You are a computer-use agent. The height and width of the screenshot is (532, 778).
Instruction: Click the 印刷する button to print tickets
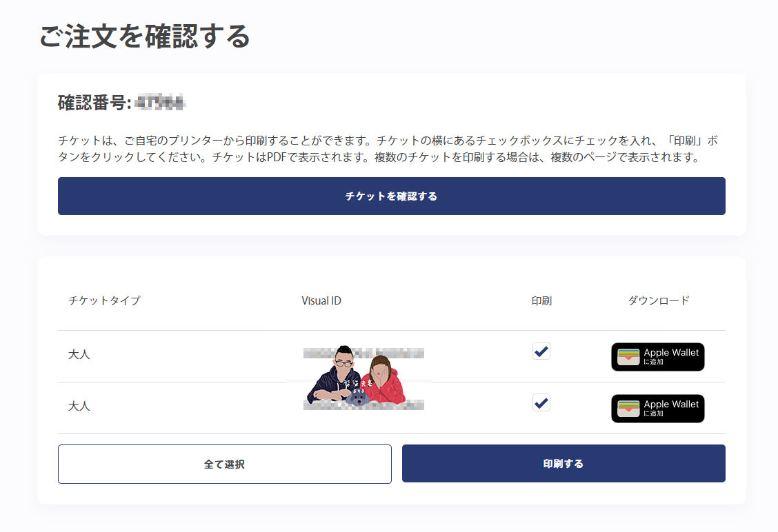coord(563,463)
